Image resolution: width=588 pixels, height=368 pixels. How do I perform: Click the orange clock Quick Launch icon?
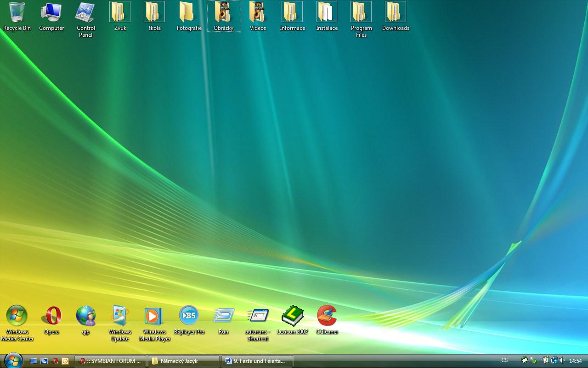click(65, 361)
